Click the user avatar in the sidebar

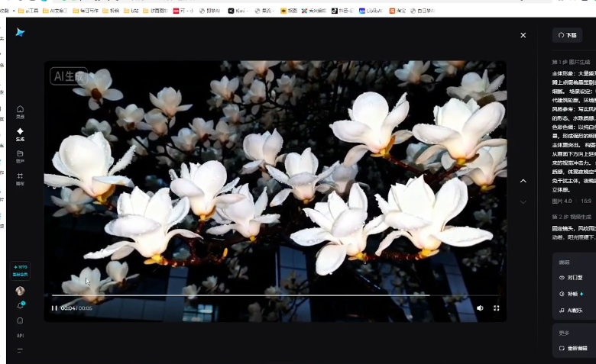click(20, 291)
